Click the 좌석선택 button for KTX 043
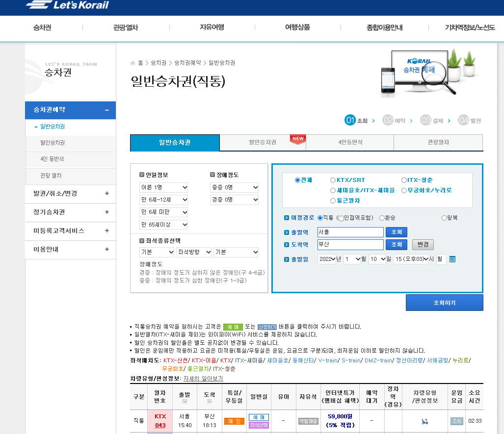Screen dimensions: 504x434 (259, 425)
